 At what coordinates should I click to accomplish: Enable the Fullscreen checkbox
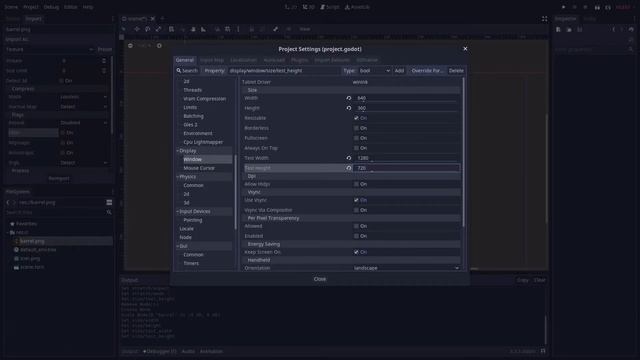pos(356,138)
